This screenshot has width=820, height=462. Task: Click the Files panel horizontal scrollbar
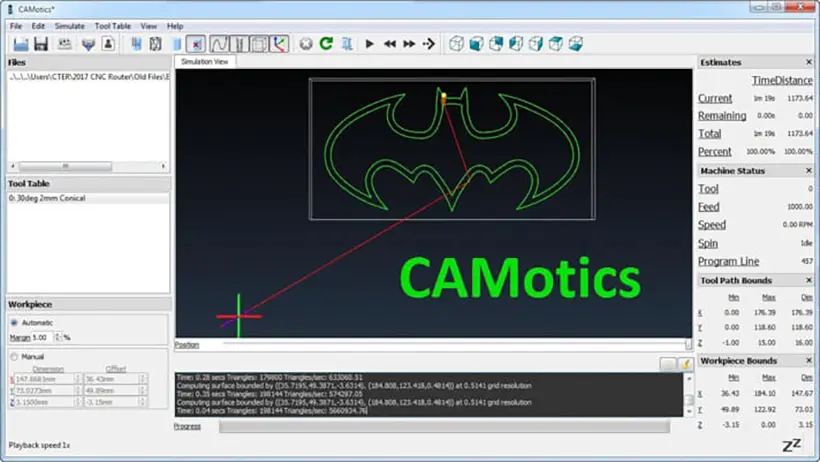[88, 166]
